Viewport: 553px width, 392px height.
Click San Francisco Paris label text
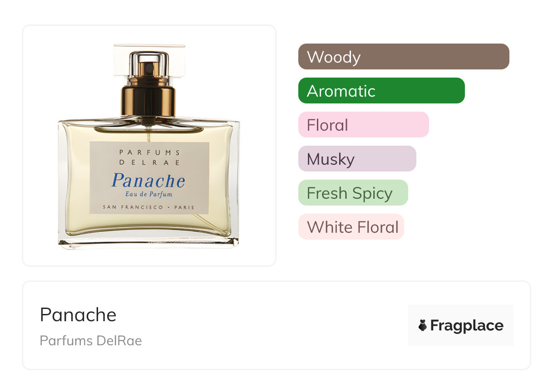(x=148, y=207)
